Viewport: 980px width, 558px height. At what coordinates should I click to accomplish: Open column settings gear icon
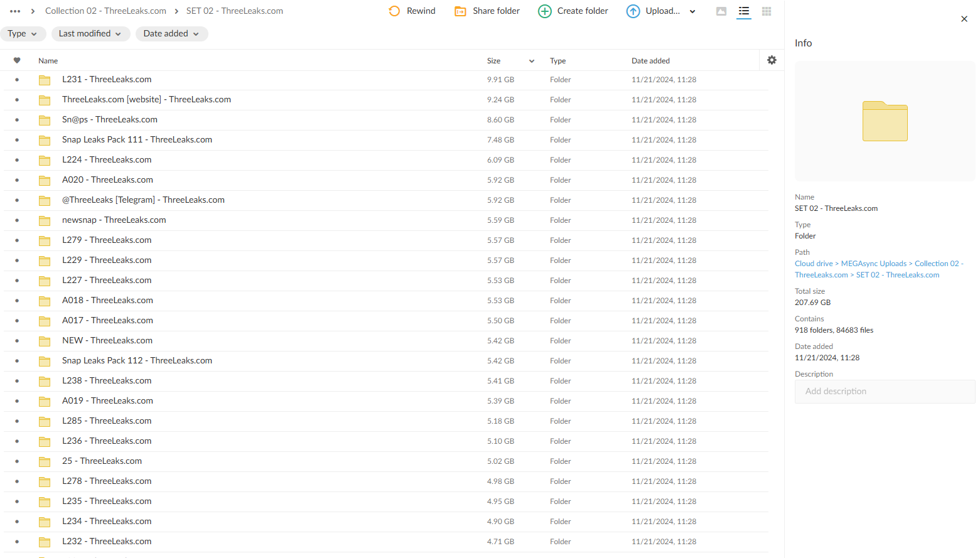pyautogui.click(x=772, y=60)
